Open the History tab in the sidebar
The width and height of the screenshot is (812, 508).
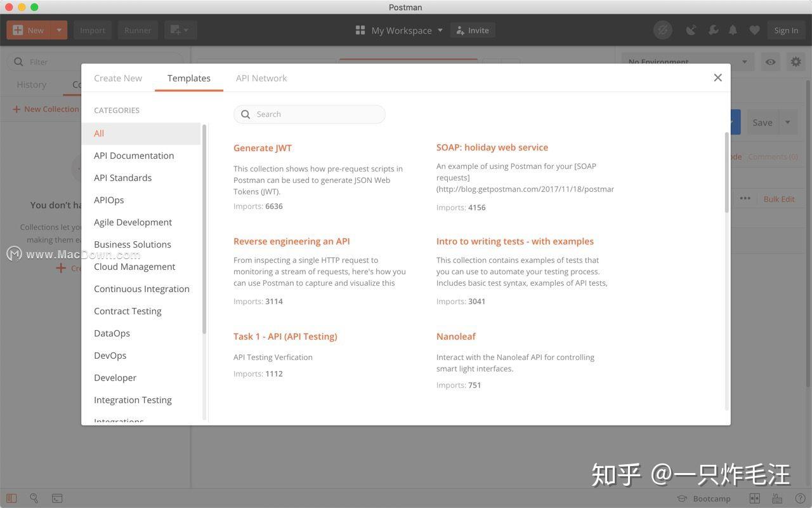tap(31, 84)
